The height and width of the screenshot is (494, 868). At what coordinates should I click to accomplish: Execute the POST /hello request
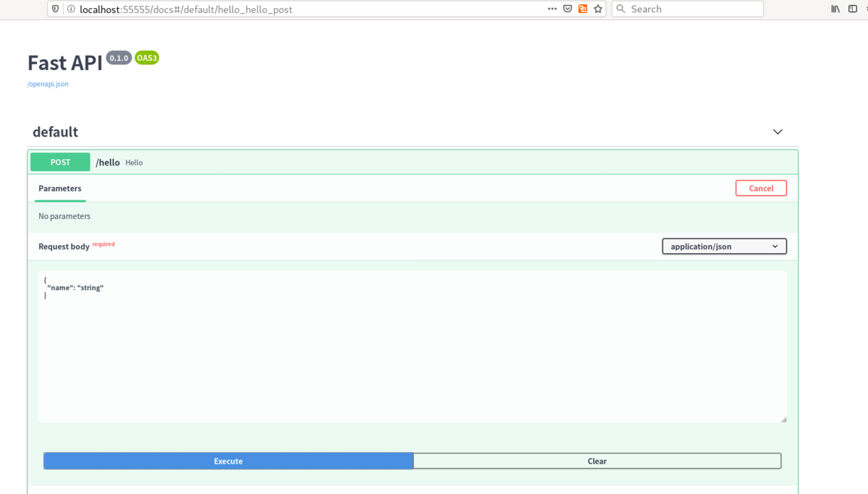[229, 461]
